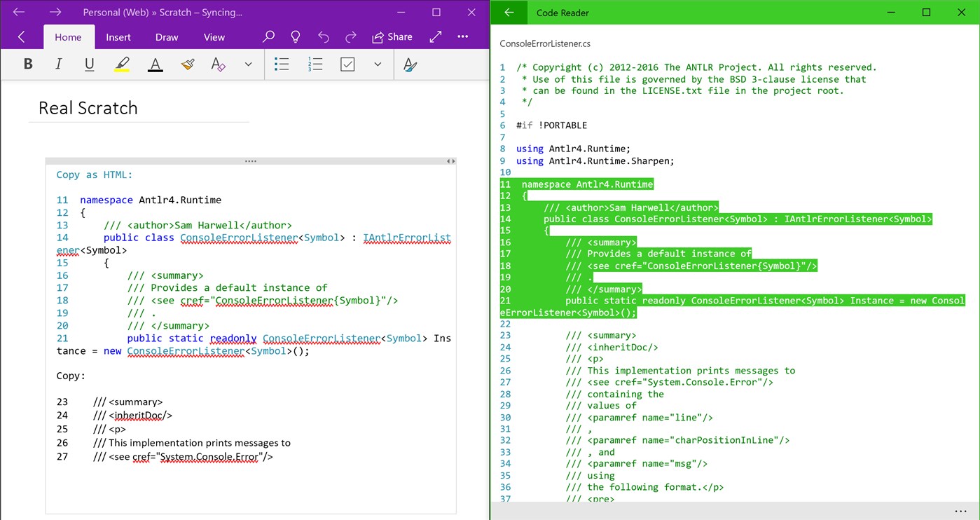
Task: Click the back arrow in OneNote title bar
Action: coord(19,12)
